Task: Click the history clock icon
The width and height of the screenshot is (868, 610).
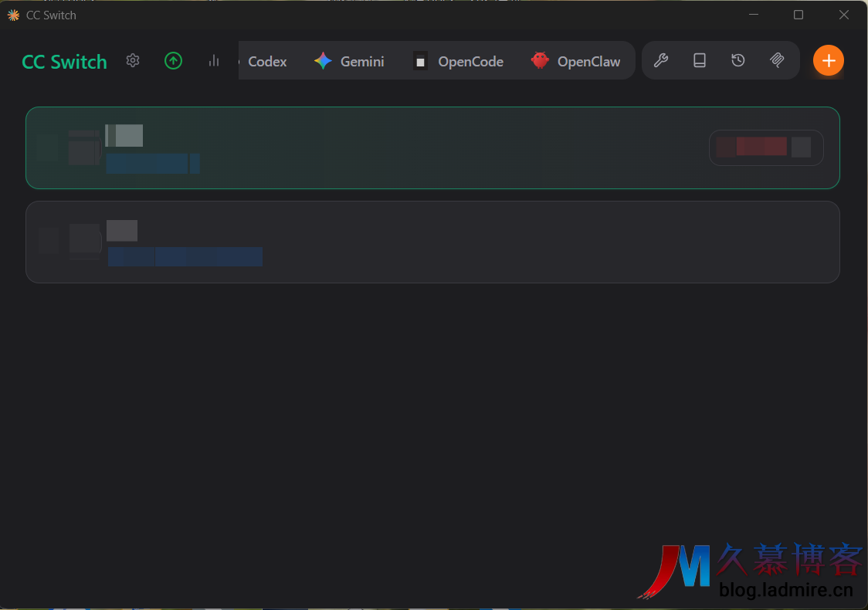Action: click(738, 61)
